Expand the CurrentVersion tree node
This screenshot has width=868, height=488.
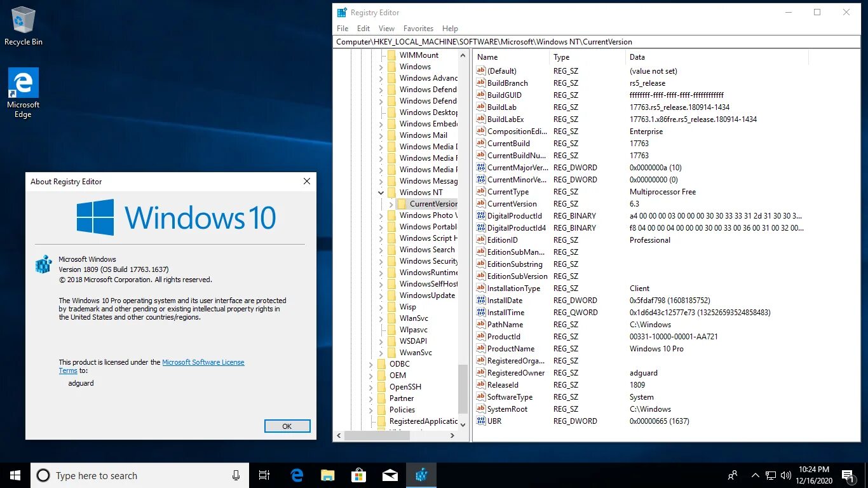click(391, 204)
